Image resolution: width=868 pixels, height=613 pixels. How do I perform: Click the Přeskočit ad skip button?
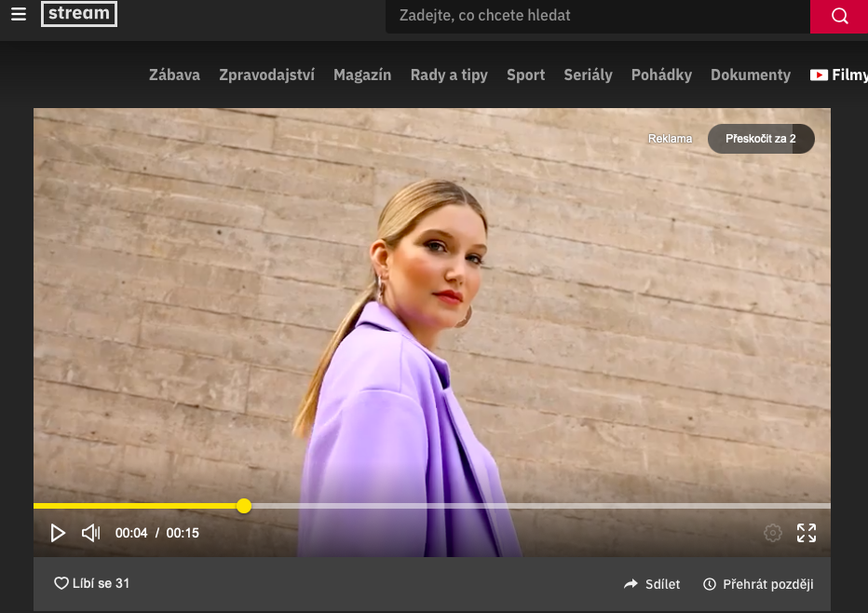click(x=761, y=139)
